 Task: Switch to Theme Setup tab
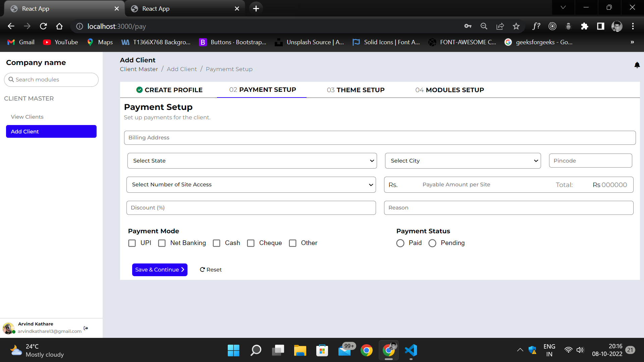[356, 90]
